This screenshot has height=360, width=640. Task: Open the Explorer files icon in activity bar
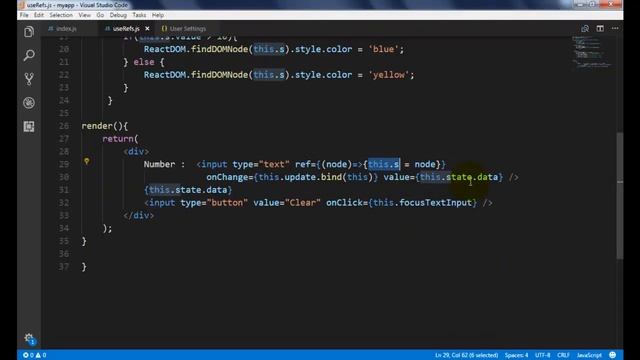pyautogui.click(x=29, y=32)
